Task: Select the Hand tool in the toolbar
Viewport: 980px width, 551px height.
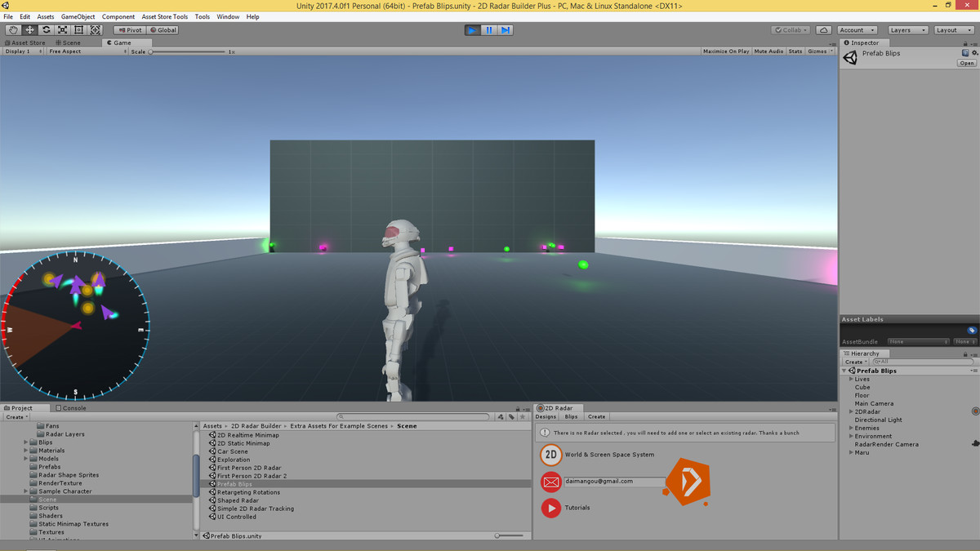Action: click(x=11, y=29)
